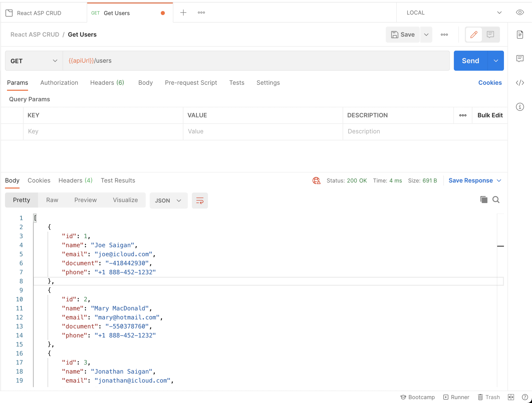Open a new tab with plus icon
Viewport: 532px width, 403px height.
183,12
